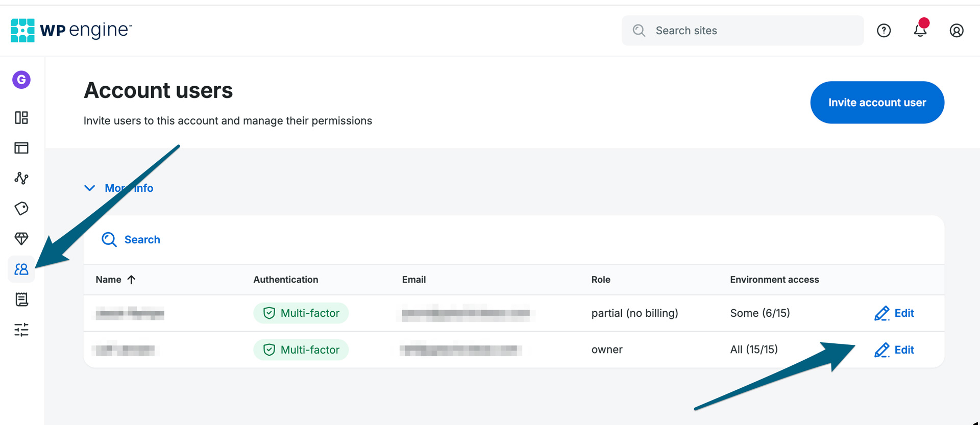Click the Search sites input field

[x=742, y=31]
